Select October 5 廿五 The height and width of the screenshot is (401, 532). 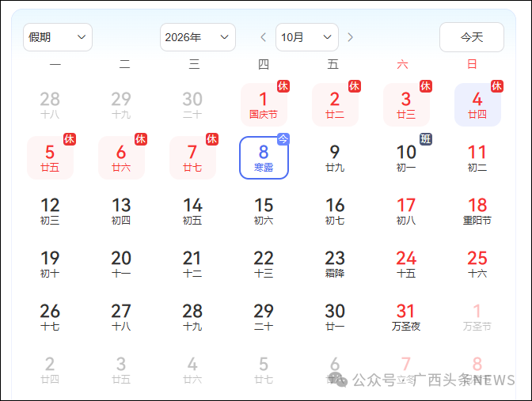click(x=50, y=157)
